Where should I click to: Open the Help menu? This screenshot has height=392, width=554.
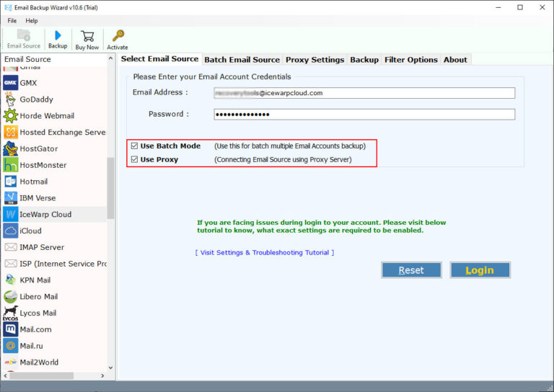(x=32, y=20)
